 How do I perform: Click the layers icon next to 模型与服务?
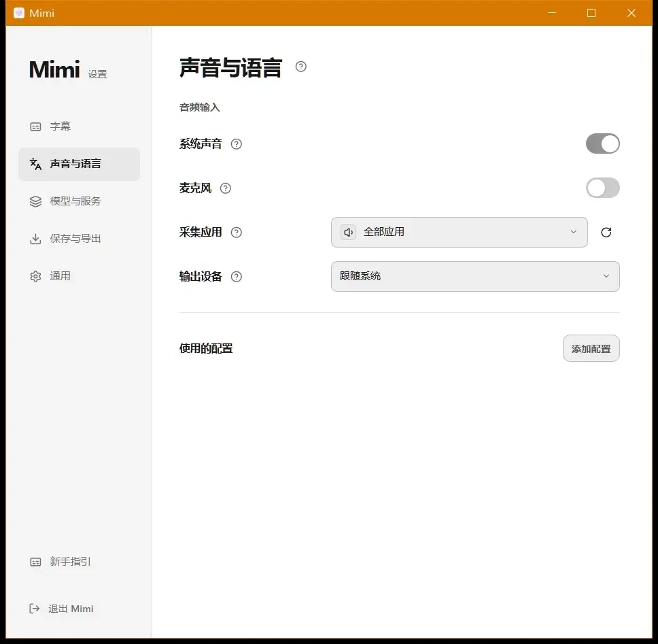point(35,201)
